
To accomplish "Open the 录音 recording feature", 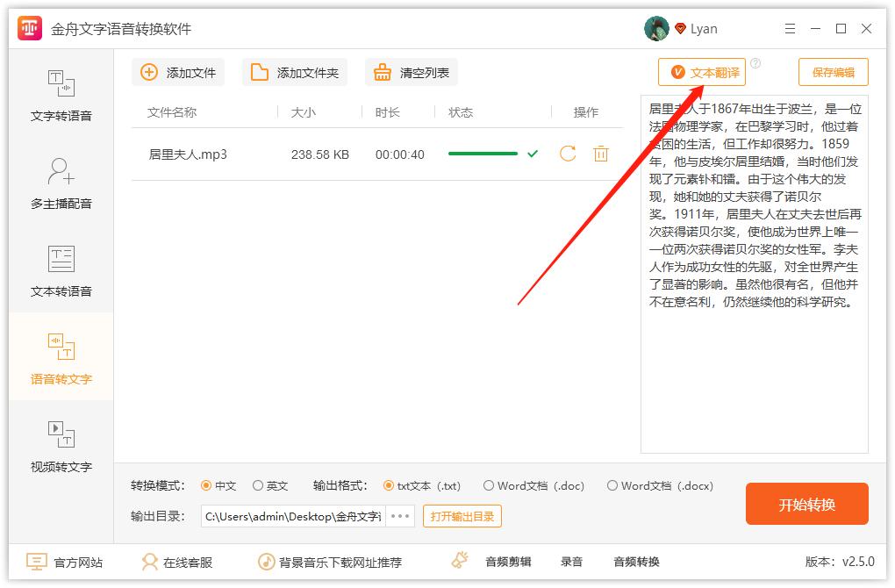I will coord(571,562).
